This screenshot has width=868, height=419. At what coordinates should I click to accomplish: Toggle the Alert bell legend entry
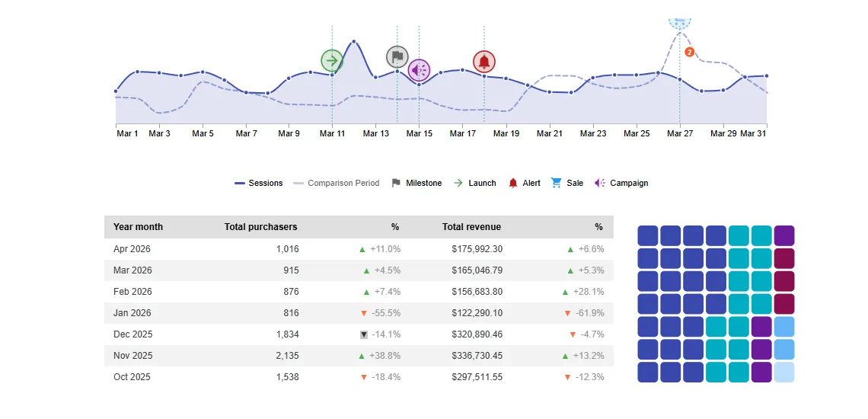pos(525,183)
